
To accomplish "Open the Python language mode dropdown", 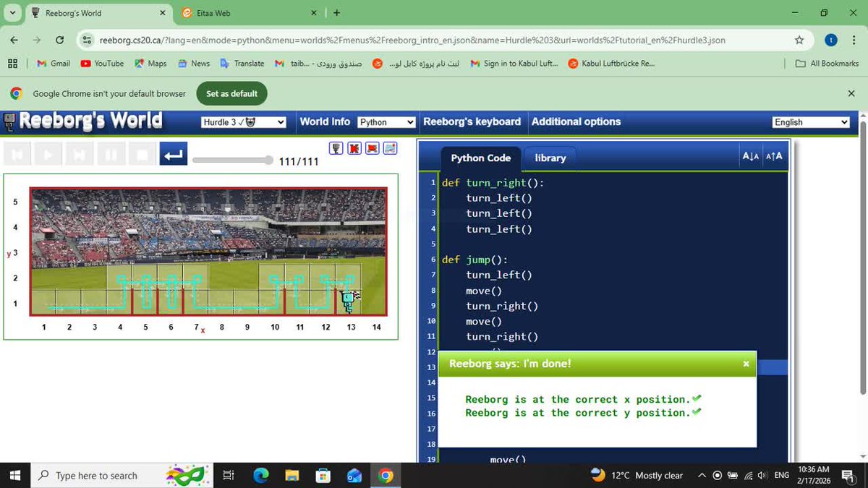I will [x=386, y=122].
